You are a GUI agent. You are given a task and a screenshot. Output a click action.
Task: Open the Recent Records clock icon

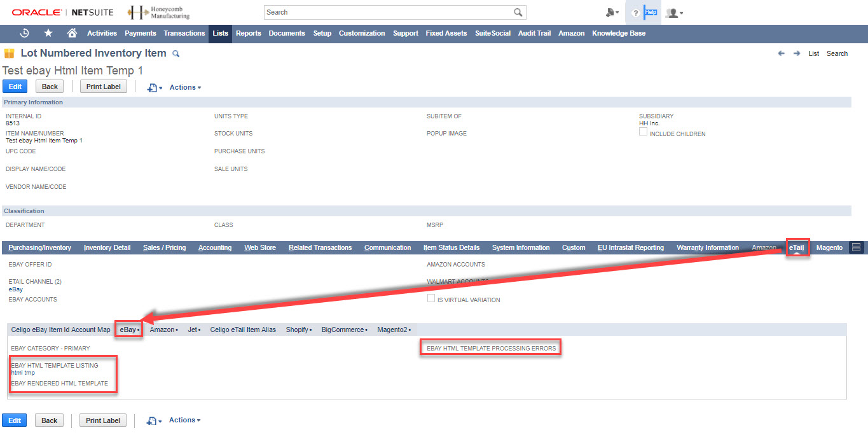point(25,33)
